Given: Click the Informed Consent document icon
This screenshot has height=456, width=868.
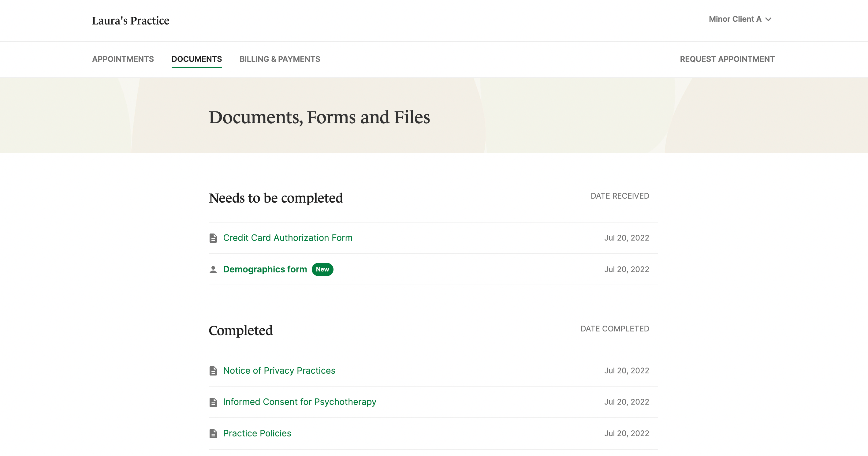Looking at the screenshot, I should point(213,402).
